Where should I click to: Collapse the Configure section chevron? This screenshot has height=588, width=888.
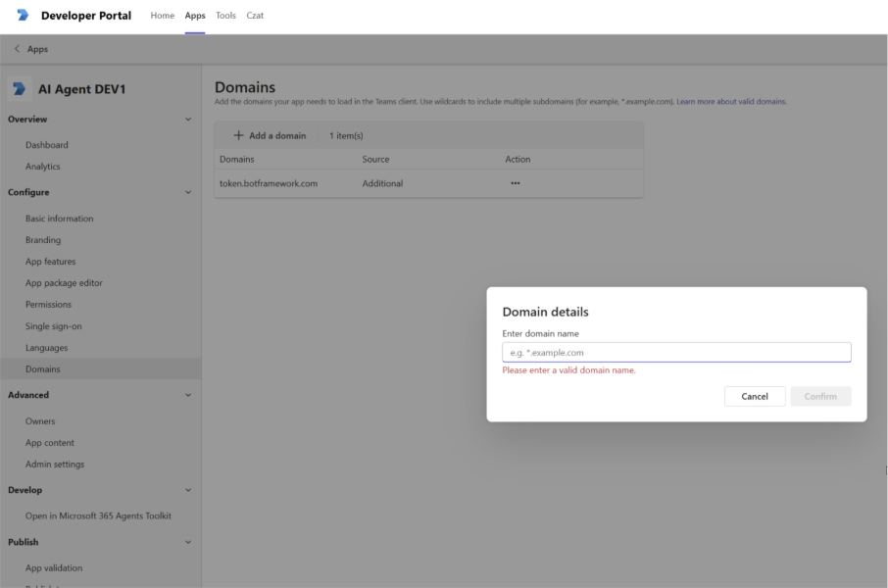tap(188, 193)
